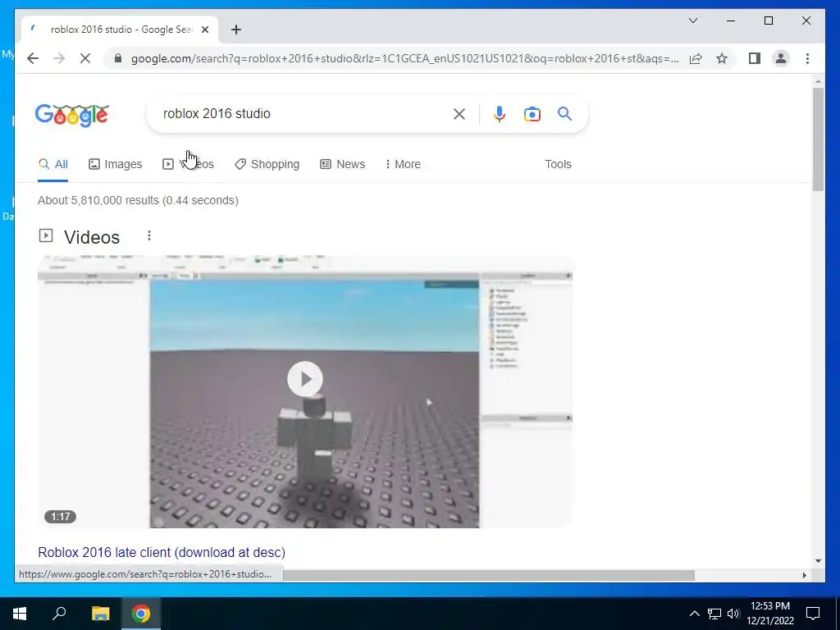Screen dimensions: 840x630
Task: Click the forward navigation arrow
Action: point(59,58)
